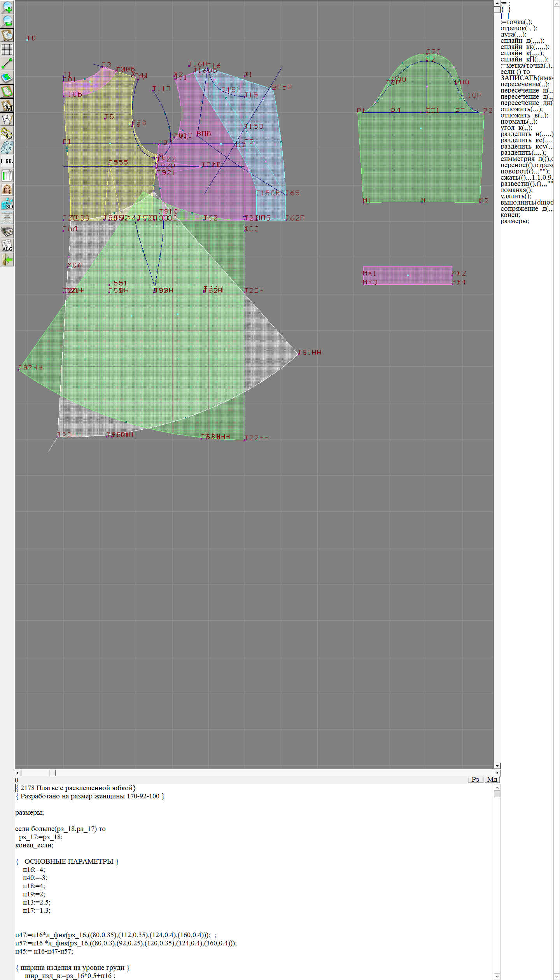Toggle the grid display icon
560x980 pixels.
(7, 49)
